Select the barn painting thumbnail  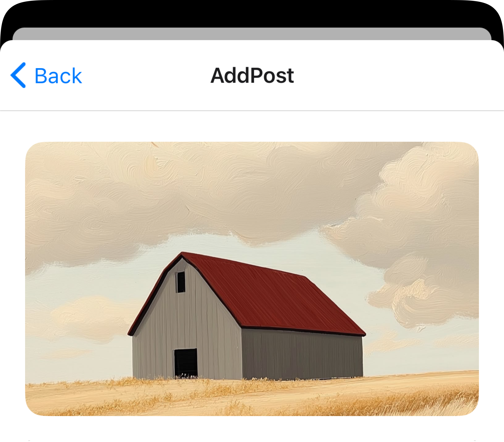tap(252, 279)
